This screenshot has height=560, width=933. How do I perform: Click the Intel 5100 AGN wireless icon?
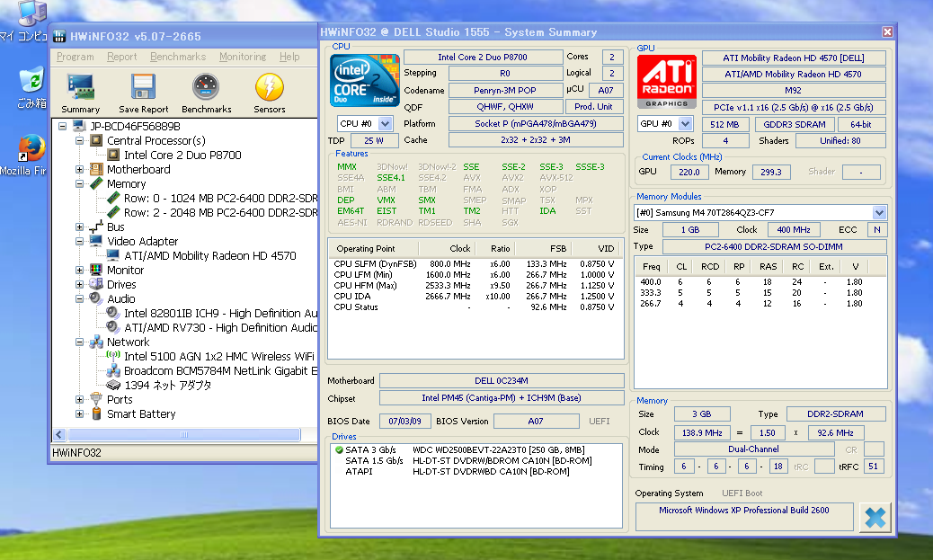pos(113,356)
